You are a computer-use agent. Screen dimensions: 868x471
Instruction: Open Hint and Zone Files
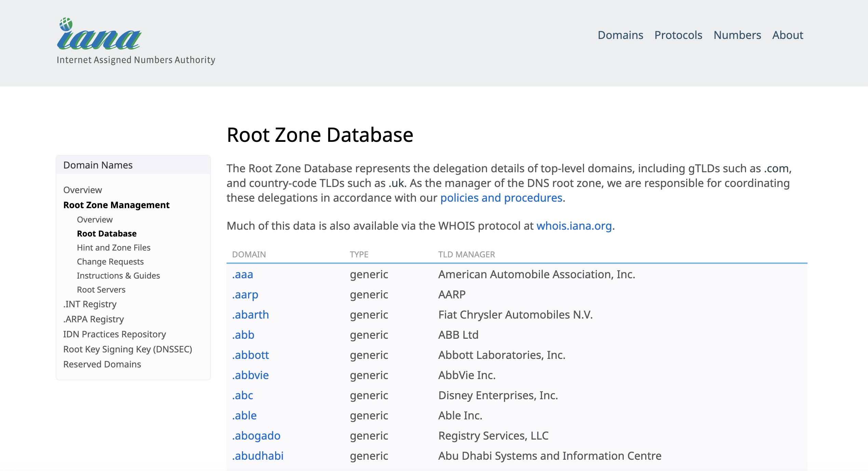113,247
